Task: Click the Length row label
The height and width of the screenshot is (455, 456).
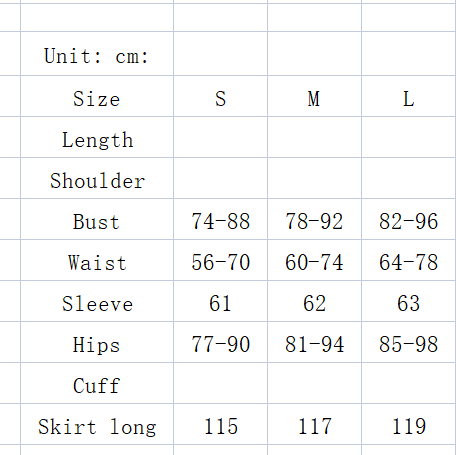Action: point(97,137)
